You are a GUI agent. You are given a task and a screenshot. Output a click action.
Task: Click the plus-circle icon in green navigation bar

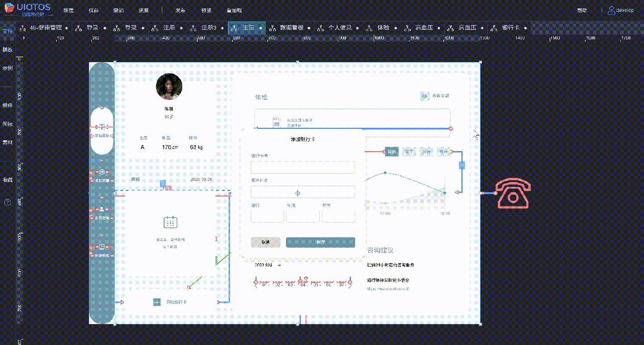click(101, 172)
